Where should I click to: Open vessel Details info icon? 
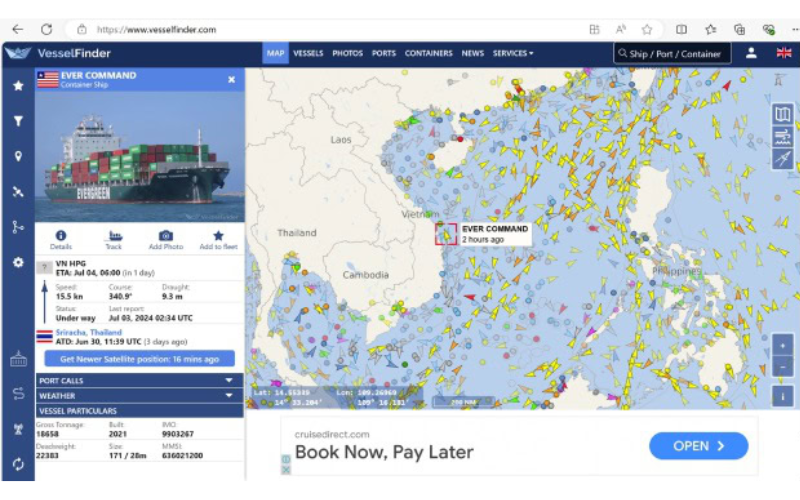tap(61, 239)
